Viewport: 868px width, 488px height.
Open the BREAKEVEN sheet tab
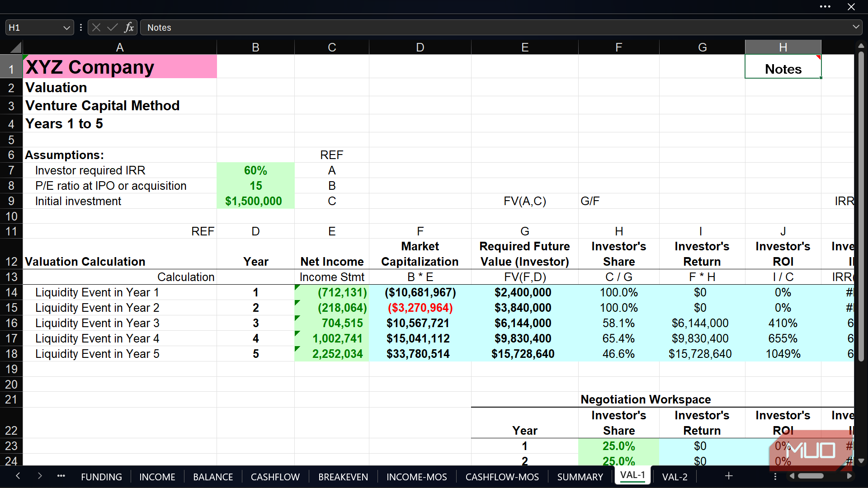[343, 477]
